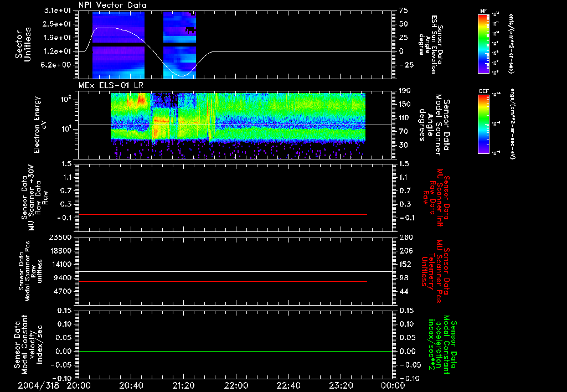The width and height of the screenshot is (567, 392).
Task: Click the "ESH Sun Elevation Angle degree" label
Action: [430, 44]
